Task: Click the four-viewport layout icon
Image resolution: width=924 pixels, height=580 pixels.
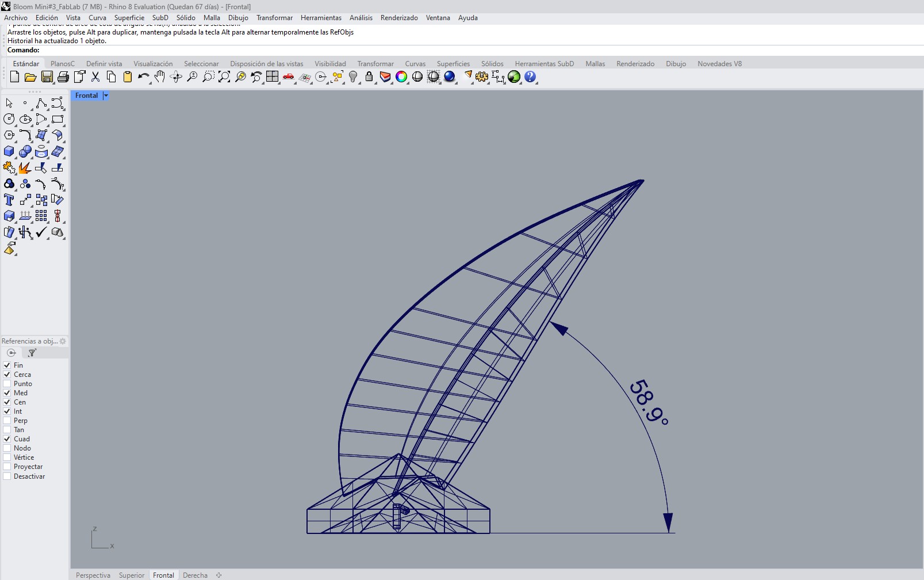Action: coord(273,77)
